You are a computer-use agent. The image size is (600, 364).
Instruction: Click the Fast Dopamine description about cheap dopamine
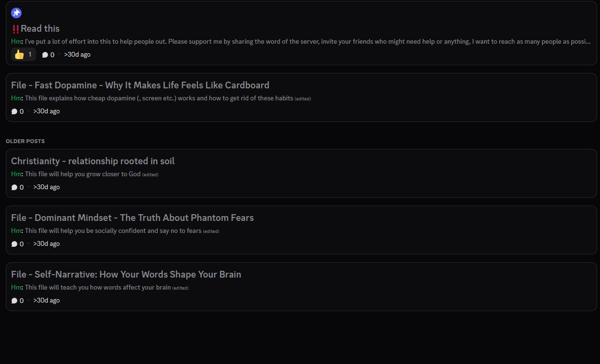(159, 98)
